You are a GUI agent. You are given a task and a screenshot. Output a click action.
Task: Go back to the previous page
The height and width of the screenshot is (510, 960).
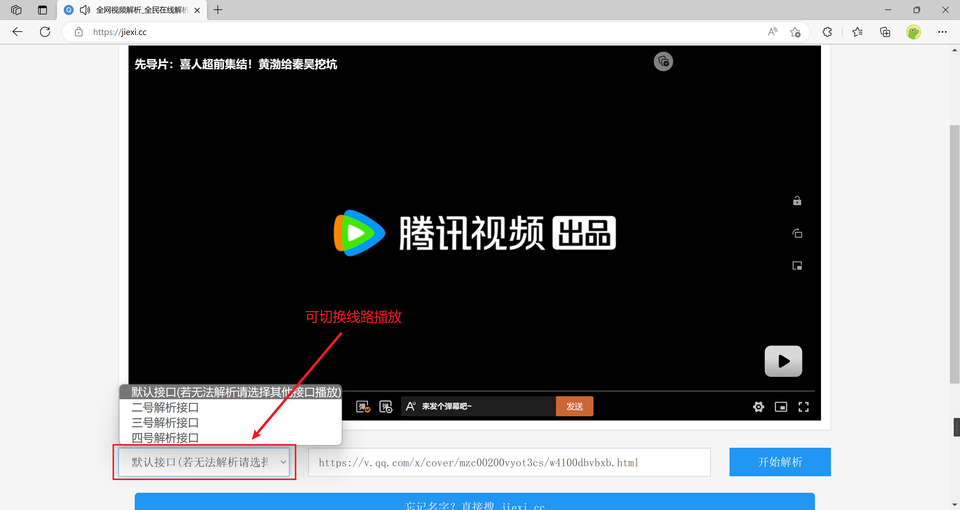pyautogui.click(x=17, y=32)
